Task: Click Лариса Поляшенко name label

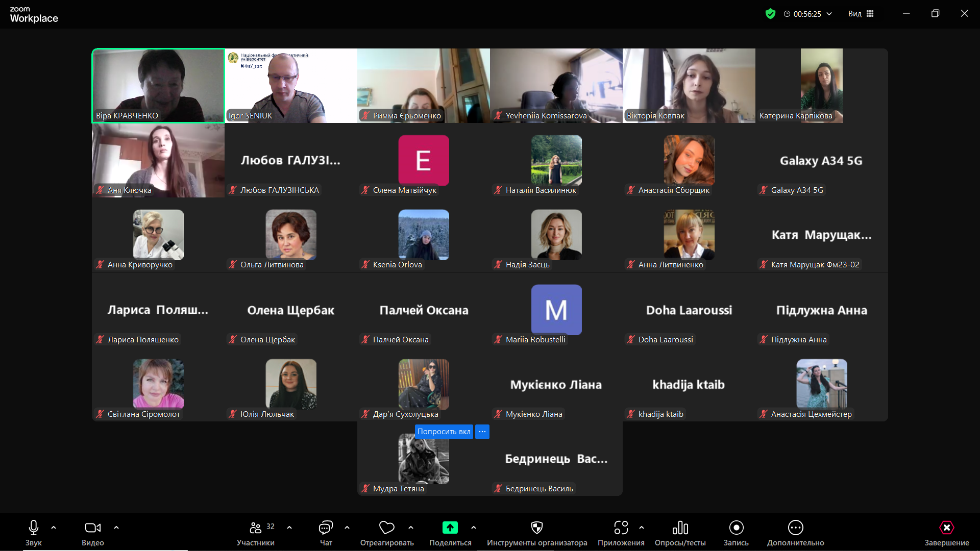Action: (143, 340)
